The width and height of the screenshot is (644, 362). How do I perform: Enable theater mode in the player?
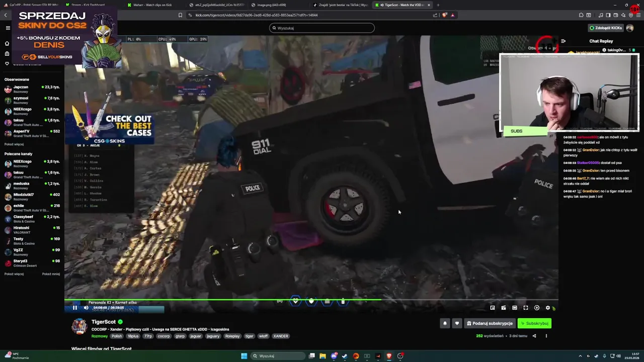(515, 308)
